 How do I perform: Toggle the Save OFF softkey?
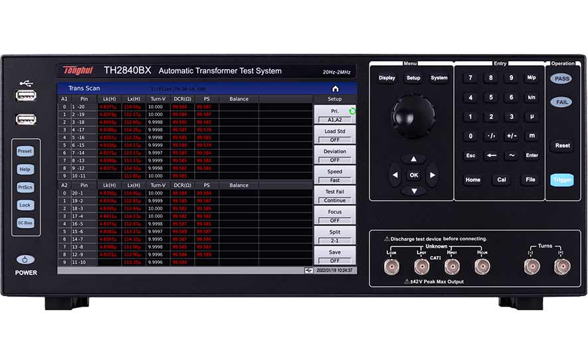tap(335, 256)
